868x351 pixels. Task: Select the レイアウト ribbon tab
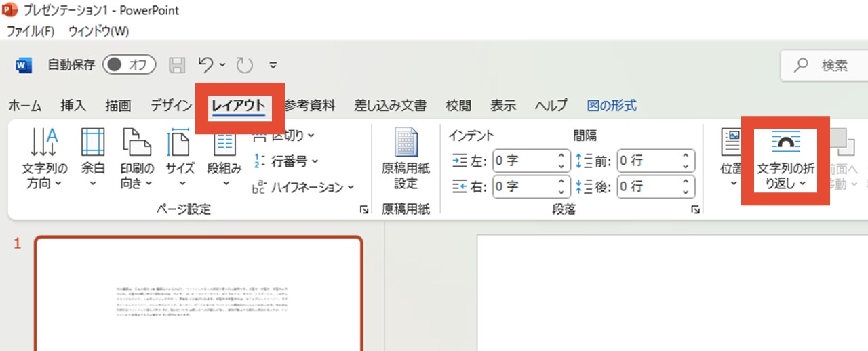click(x=238, y=106)
